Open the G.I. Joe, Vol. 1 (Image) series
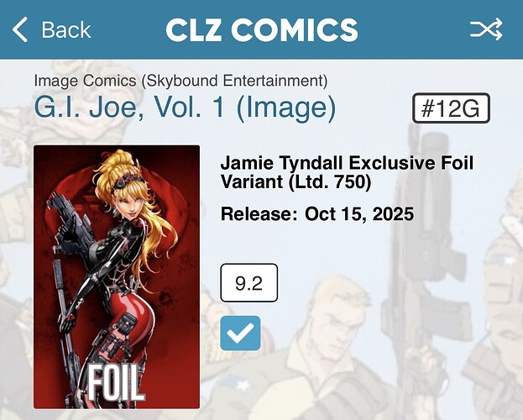The height and width of the screenshot is (420, 523). pos(185,108)
